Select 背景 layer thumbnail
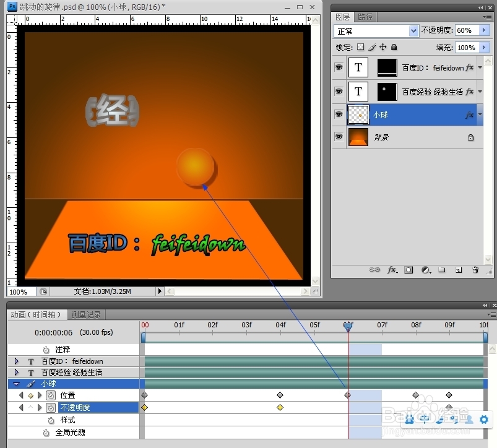Viewport: 497px width, 448px height. [x=358, y=137]
